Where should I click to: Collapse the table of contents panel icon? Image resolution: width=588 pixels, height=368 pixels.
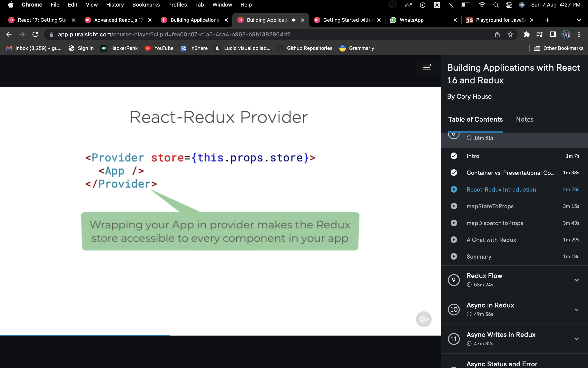427,67
